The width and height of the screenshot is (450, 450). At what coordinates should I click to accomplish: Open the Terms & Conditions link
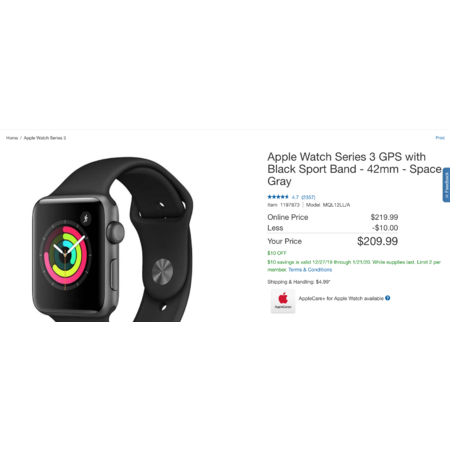click(310, 270)
